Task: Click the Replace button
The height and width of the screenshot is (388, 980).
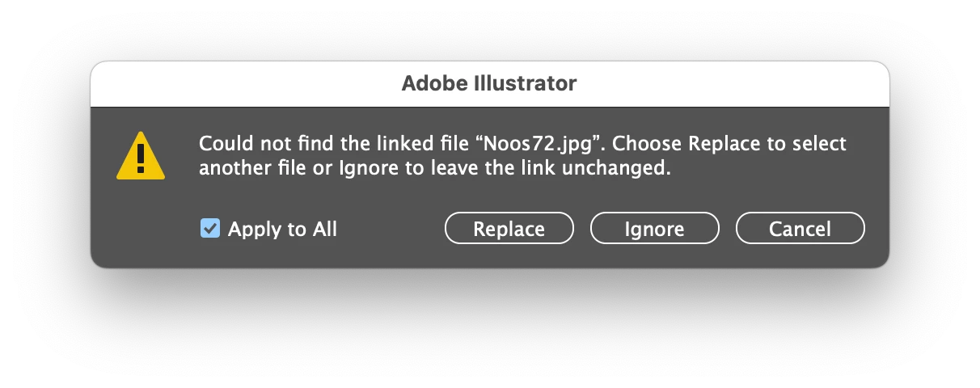Action: tap(509, 229)
